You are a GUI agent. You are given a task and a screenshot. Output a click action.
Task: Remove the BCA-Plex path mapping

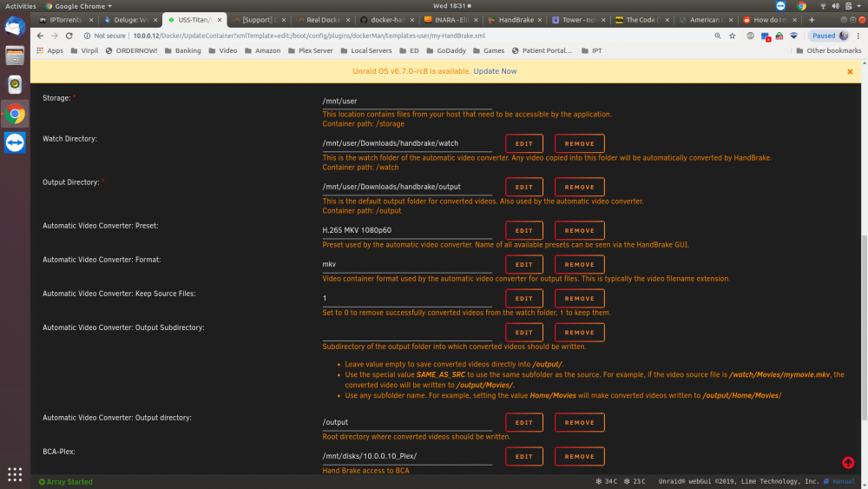579,456
